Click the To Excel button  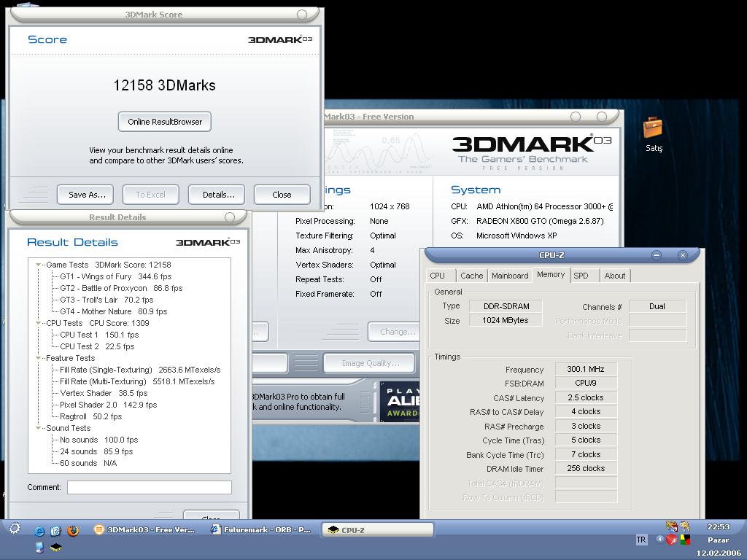click(150, 195)
